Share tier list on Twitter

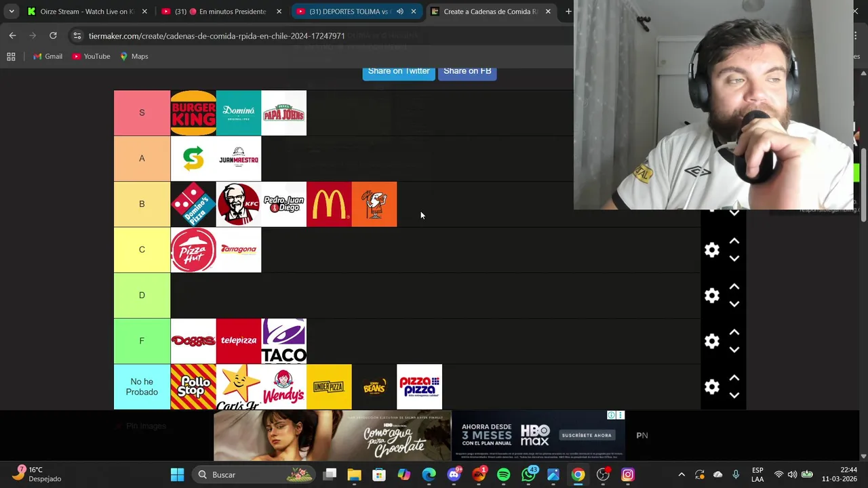click(x=399, y=71)
